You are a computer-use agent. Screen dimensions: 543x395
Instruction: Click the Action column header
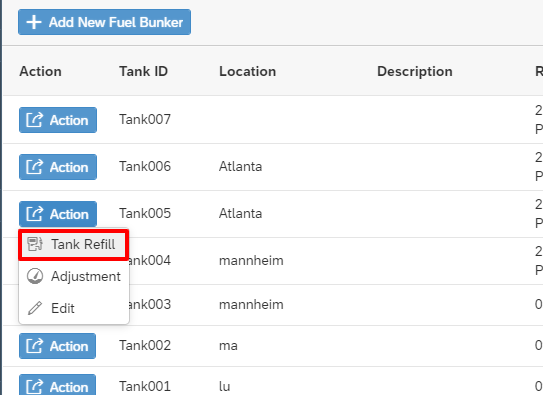[x=41, y=71]
